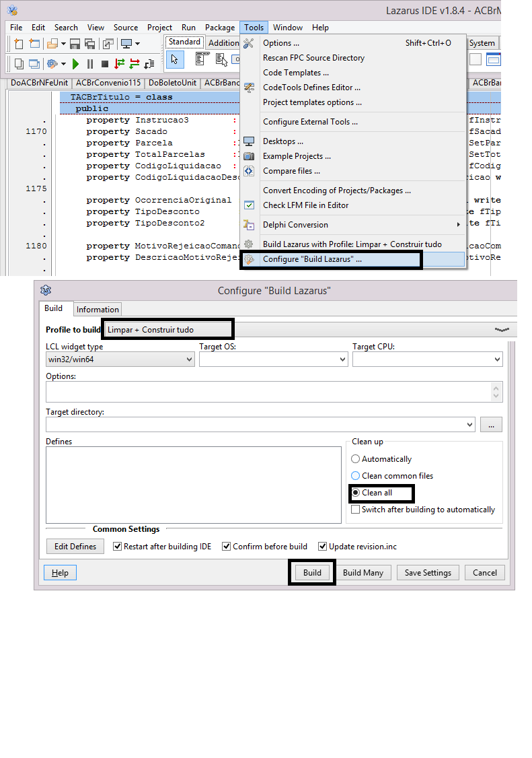Click the New Unit toolbar icon
Viewport: 532px width, 758px height.
[x=18, y=44]
